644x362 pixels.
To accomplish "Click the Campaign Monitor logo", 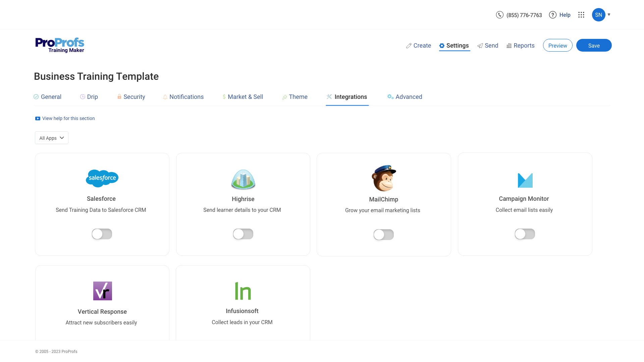I will point(525,180).
